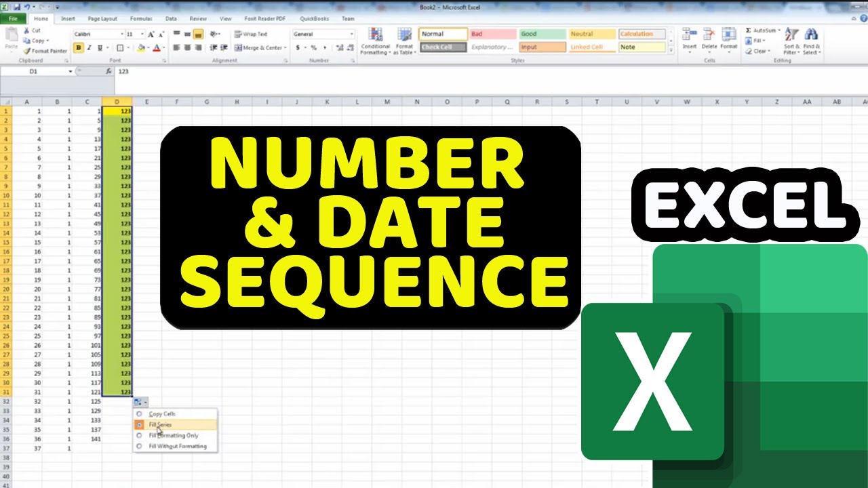Click the Insert Function fx icon
The height and width of the screenshot is (488, 868).
(108, 71)
